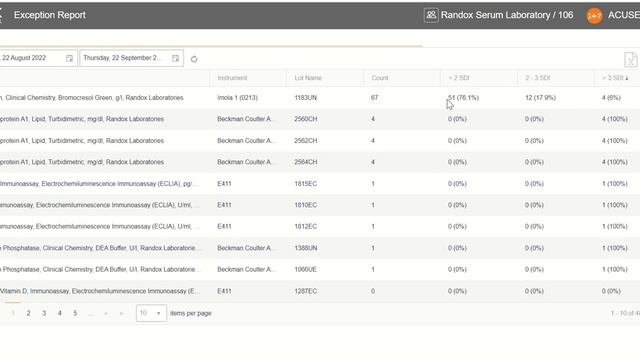640x360 pixels.
Task: Sort by the Instrument column header
Action: tap(232, 78)
